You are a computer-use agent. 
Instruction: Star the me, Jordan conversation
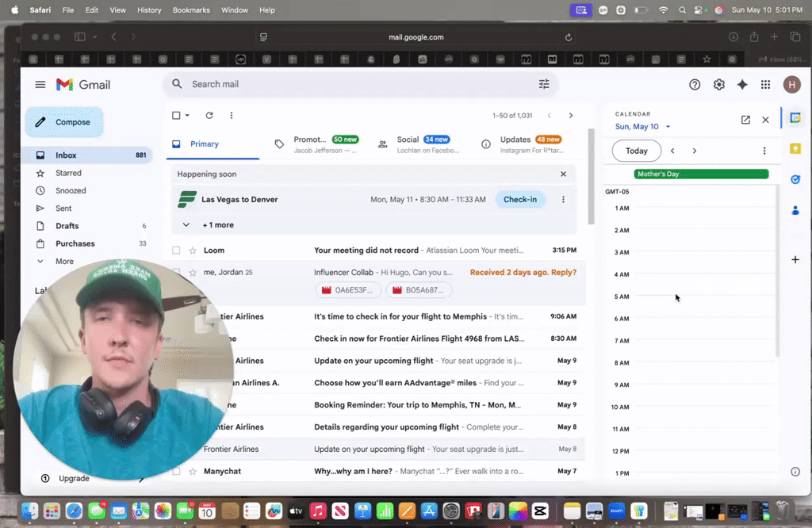[193, 272]
